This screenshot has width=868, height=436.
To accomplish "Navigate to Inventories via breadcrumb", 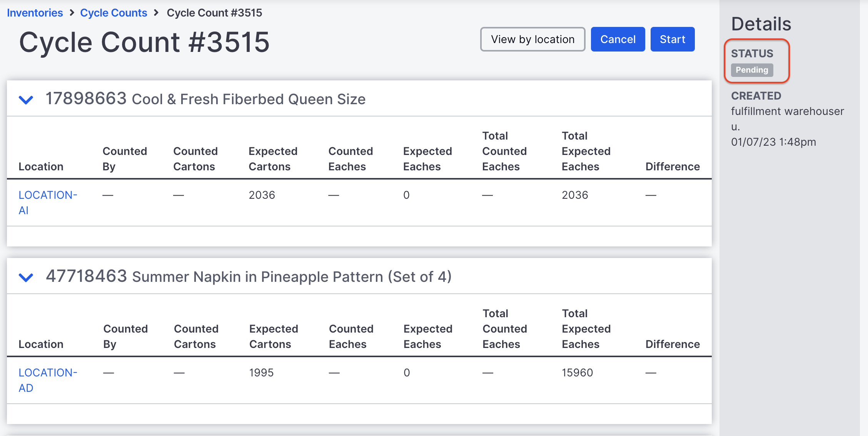I will tap(35, 13).
